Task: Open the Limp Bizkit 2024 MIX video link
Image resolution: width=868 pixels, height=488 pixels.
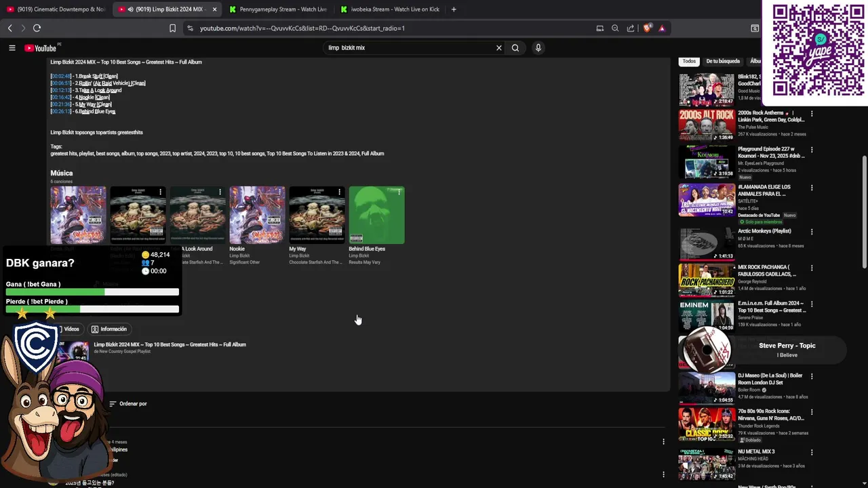Action: 170,344
